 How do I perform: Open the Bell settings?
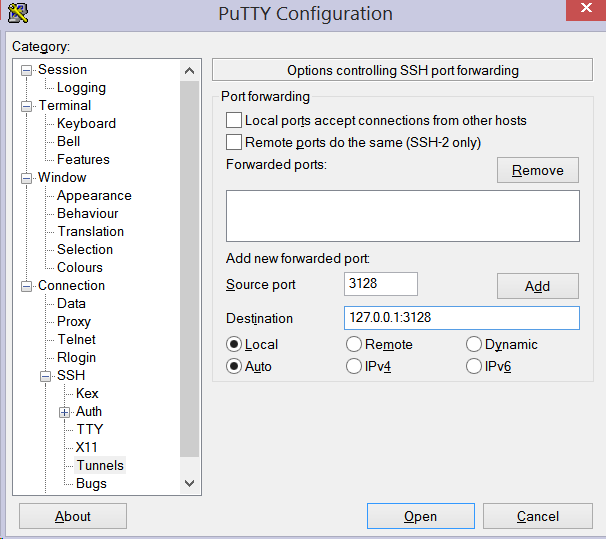(x=68, y=141)
